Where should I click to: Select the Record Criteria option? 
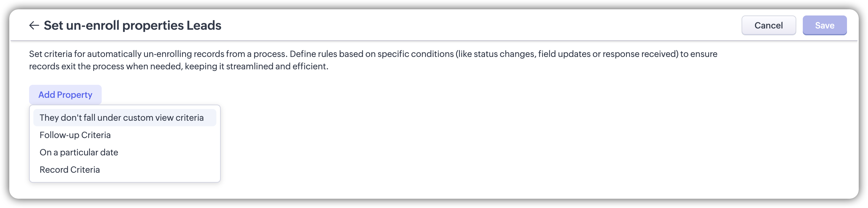[70, 170]
